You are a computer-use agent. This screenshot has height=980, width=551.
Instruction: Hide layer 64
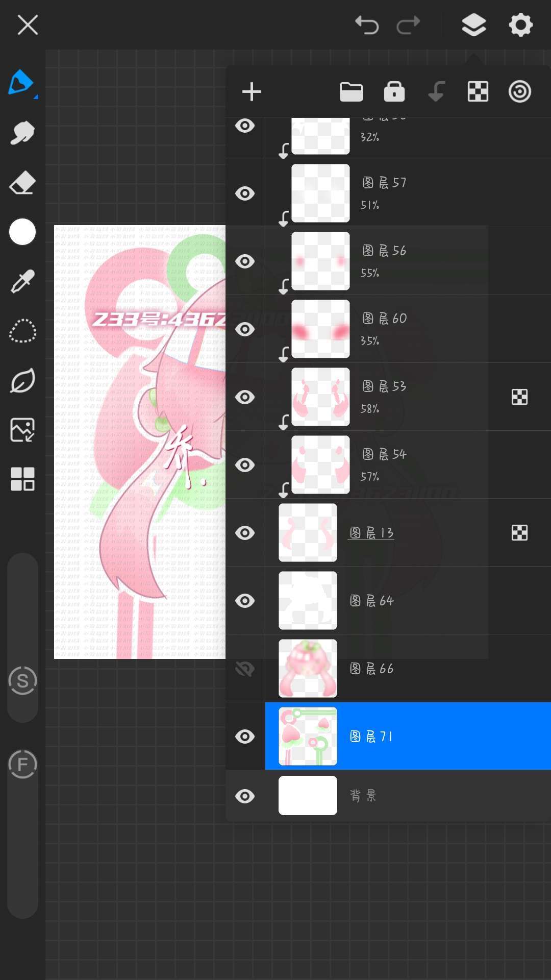click(245, 601)
